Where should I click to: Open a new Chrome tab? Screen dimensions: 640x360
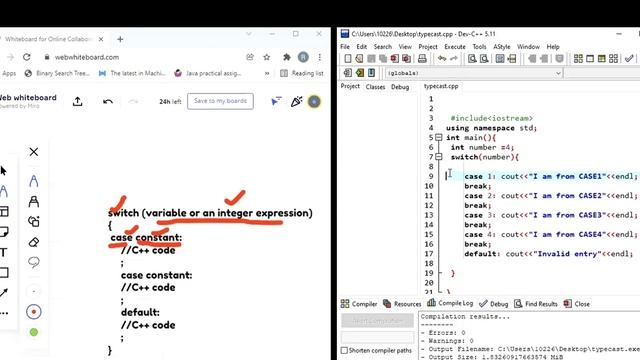point(120,39)
